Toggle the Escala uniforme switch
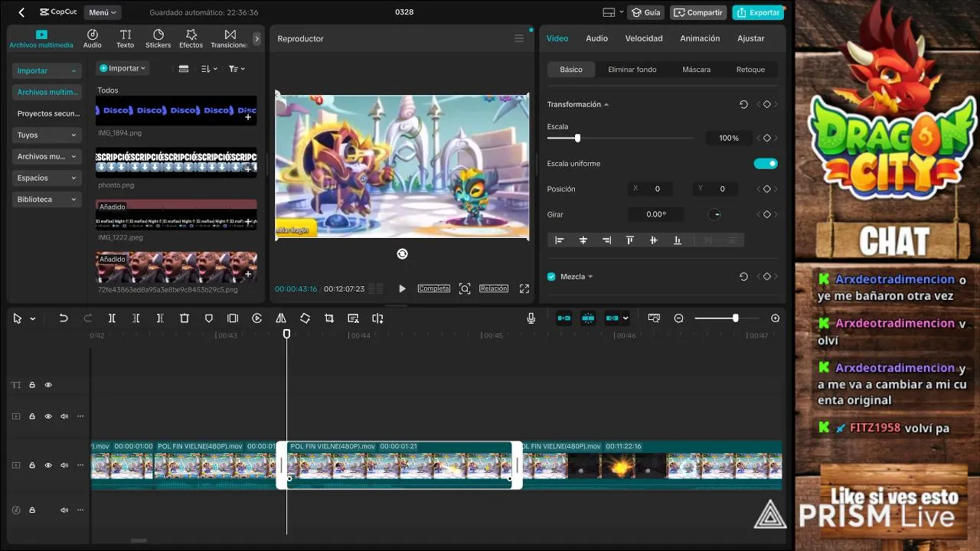Viewport: 980px width, 551px height. 766,163
